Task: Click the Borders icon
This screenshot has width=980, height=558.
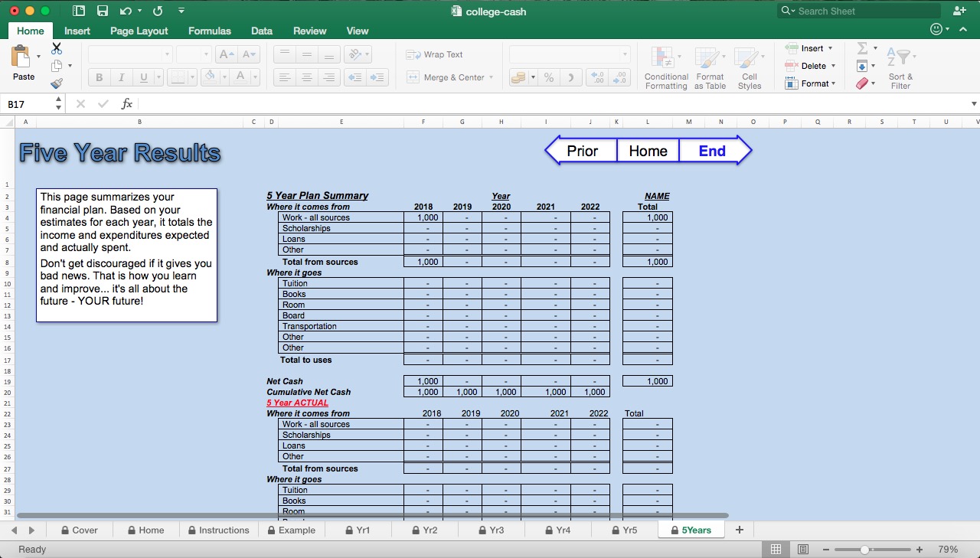Action: [177, 77]
